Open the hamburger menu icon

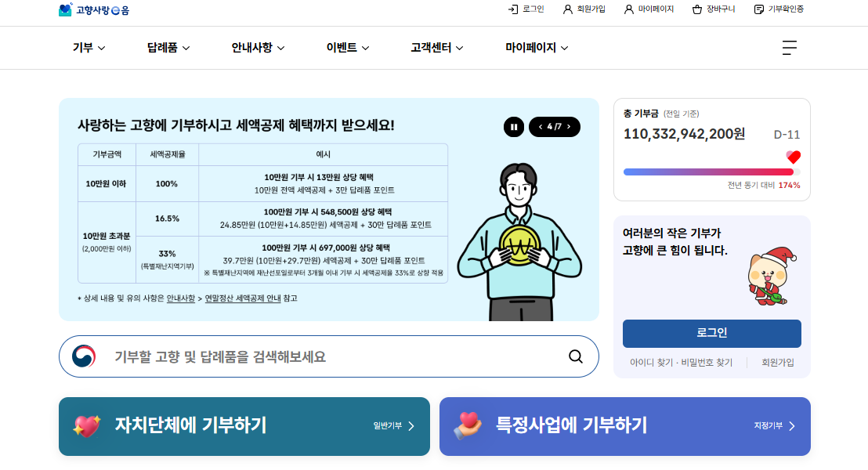[x=790, y=48]
